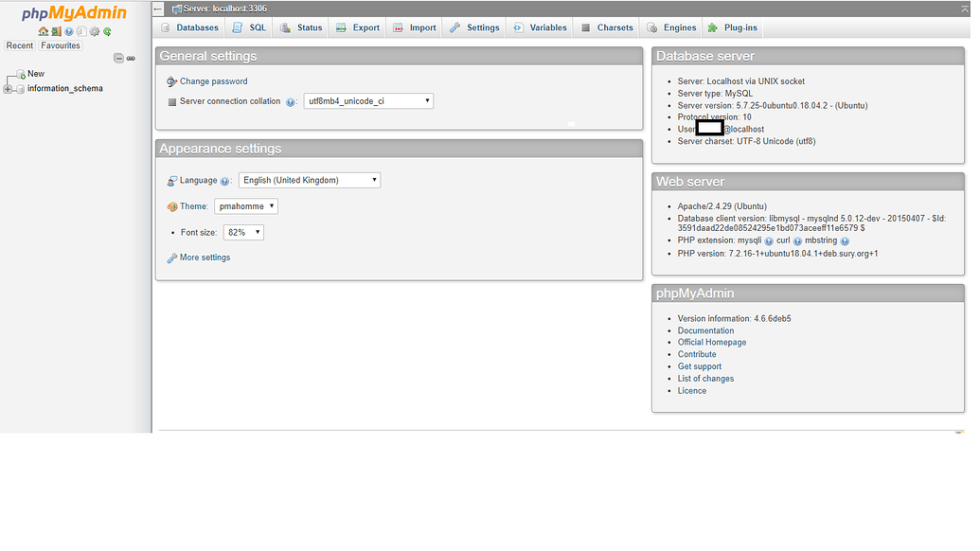Click the Get support link
Screen dimensions: 980x551
[700, 366]
